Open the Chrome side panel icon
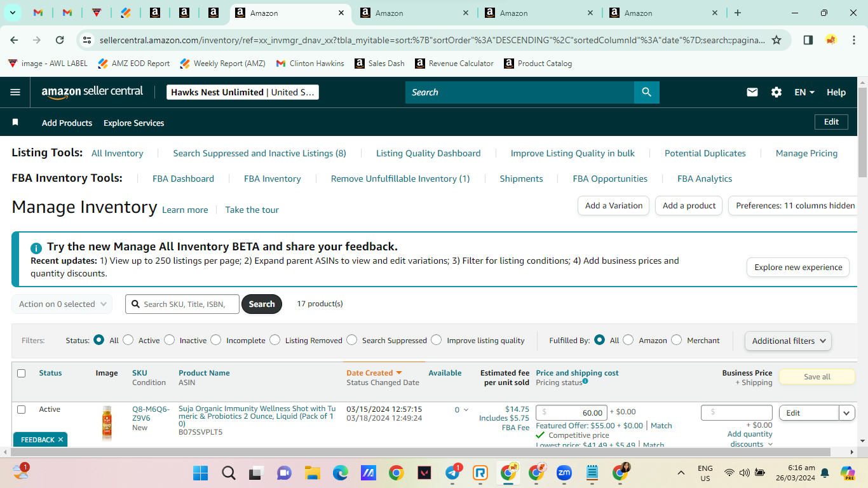Image resolution: width=868 pixels, height=488 pixels. (808, 40)
